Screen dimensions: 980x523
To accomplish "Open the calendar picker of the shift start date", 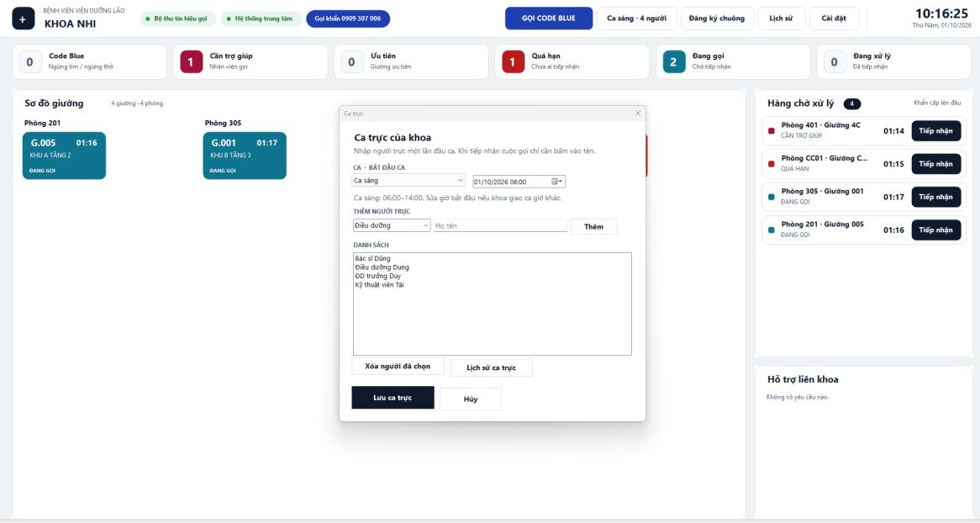I will click(556, 182).
